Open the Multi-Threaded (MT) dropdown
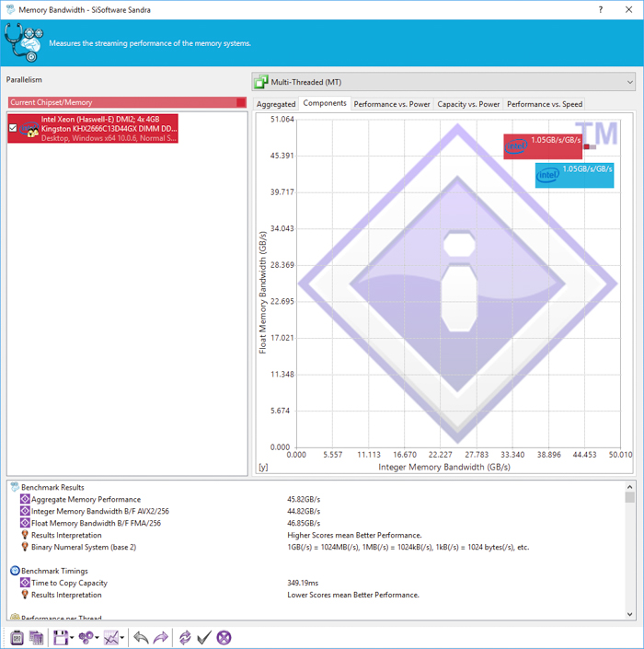Viewport: 644px width, 649px height. 443,82
